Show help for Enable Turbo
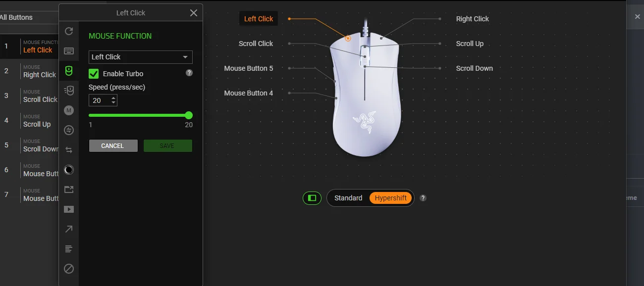The height and width of the screenshot is (286, 644). [x=189, y=73]
